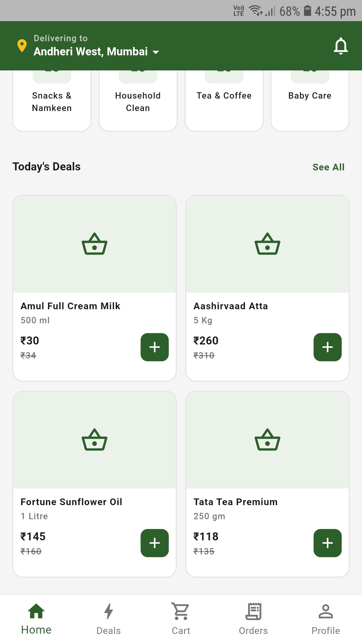
Task: Add Amul Full Cream Milk to cart
Action: point(155,347)
